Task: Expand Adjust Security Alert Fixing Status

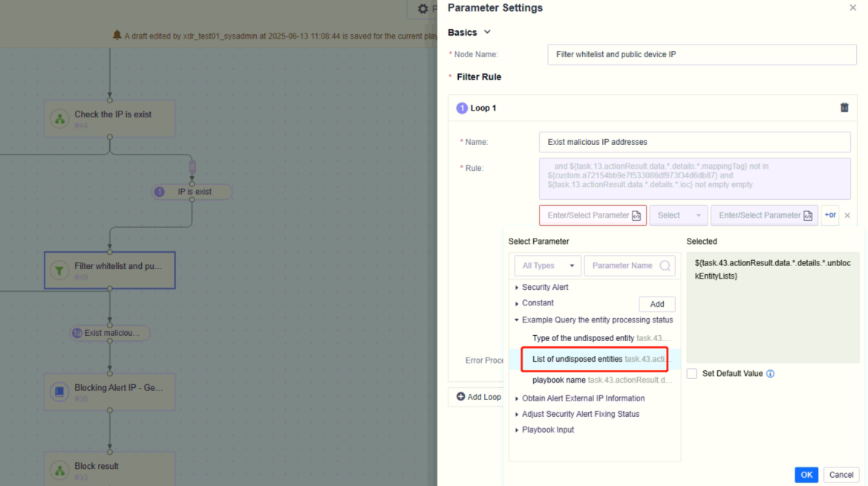Action: pos(517,415)
